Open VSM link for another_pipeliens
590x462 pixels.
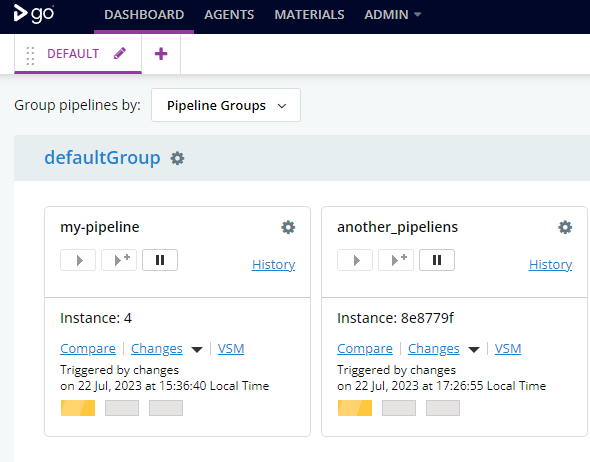[508, 348]
